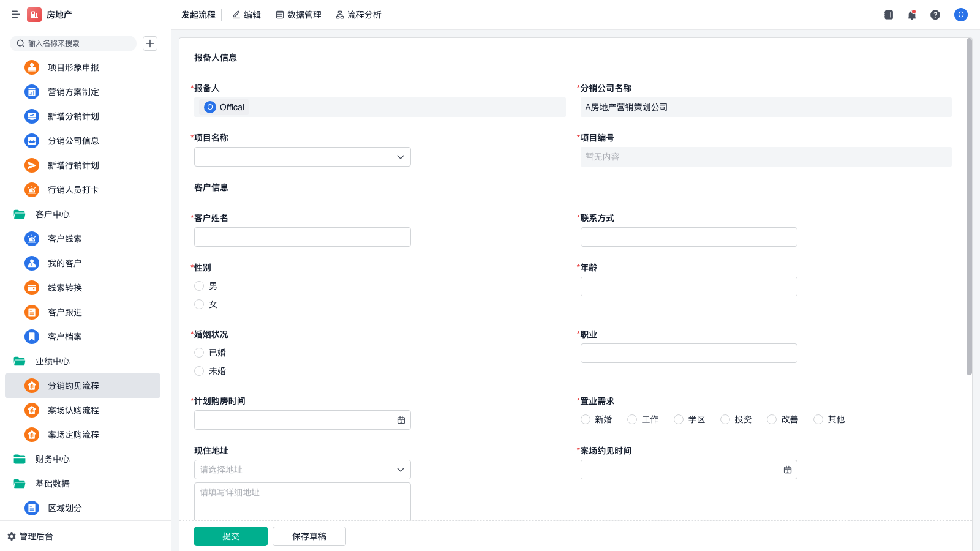Viewport: 980px width, 551px height.
Task: Click 保存草稿 to save a draft
Action: tap(309, 536)
